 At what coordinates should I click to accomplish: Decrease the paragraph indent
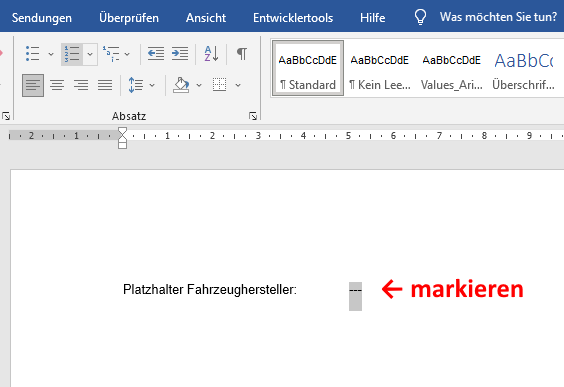tap(156, 54)
